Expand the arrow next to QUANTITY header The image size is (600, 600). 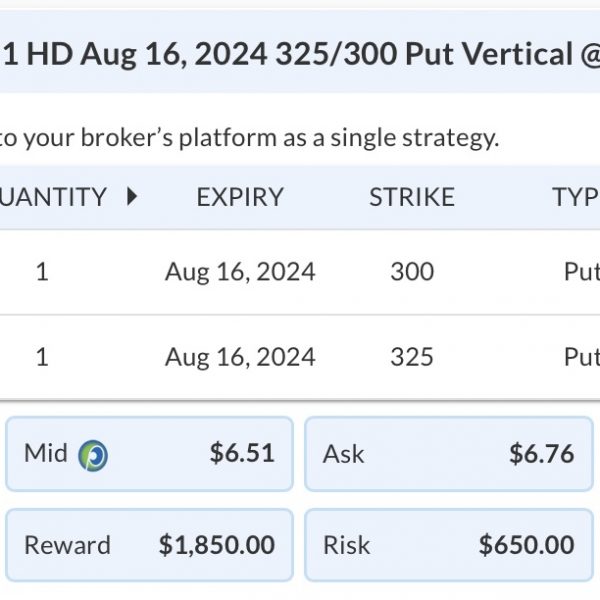132,197
